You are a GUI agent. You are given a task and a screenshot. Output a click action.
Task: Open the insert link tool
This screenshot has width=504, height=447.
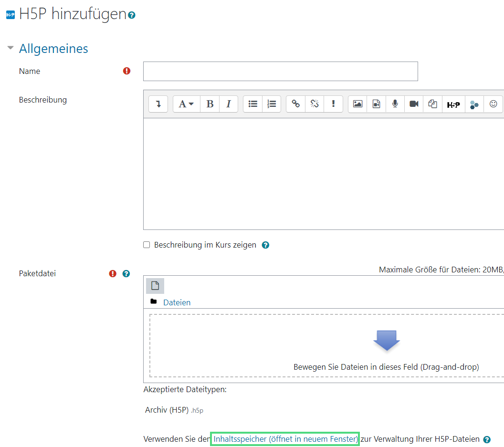click(x=296, y=104)
